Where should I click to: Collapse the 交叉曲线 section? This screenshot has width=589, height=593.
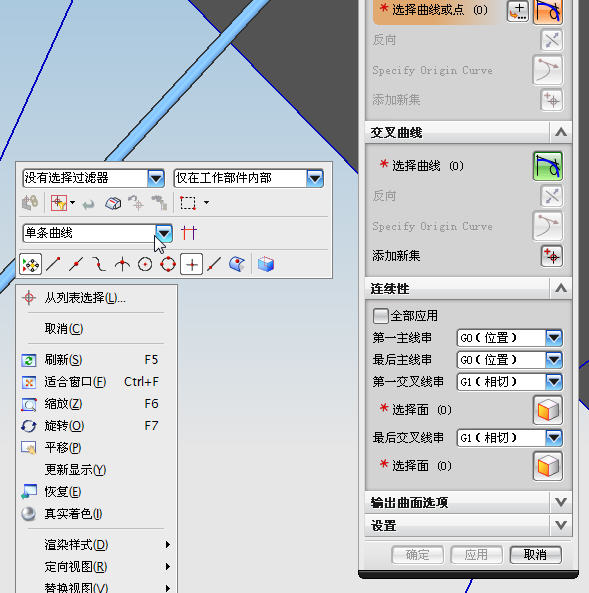(561, 132)
